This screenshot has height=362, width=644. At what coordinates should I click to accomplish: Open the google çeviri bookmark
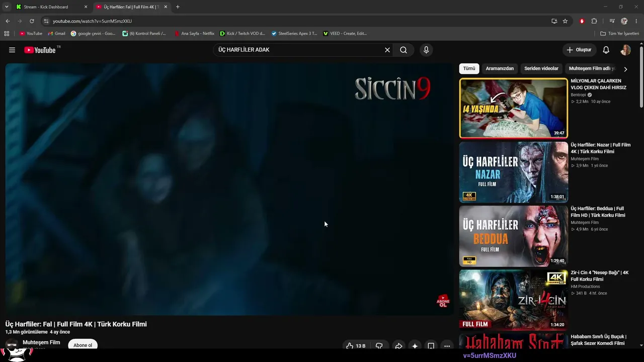[93, 34]
